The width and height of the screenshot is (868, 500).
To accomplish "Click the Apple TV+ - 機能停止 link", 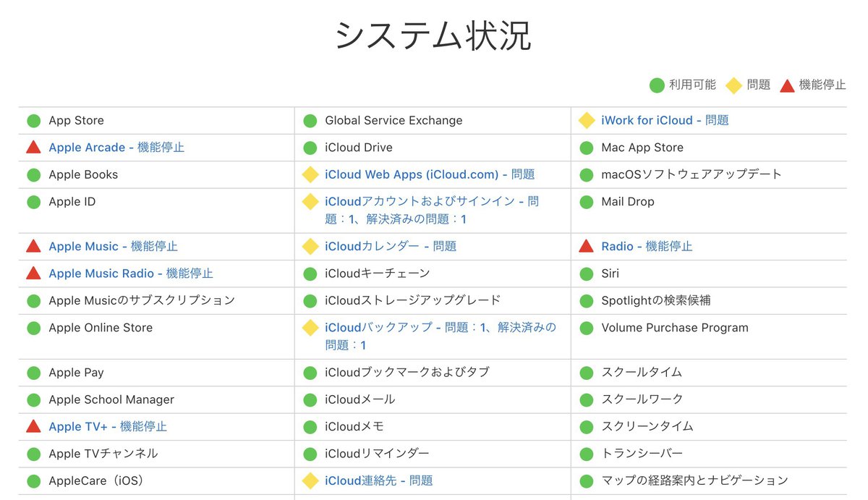I will 108,427.
